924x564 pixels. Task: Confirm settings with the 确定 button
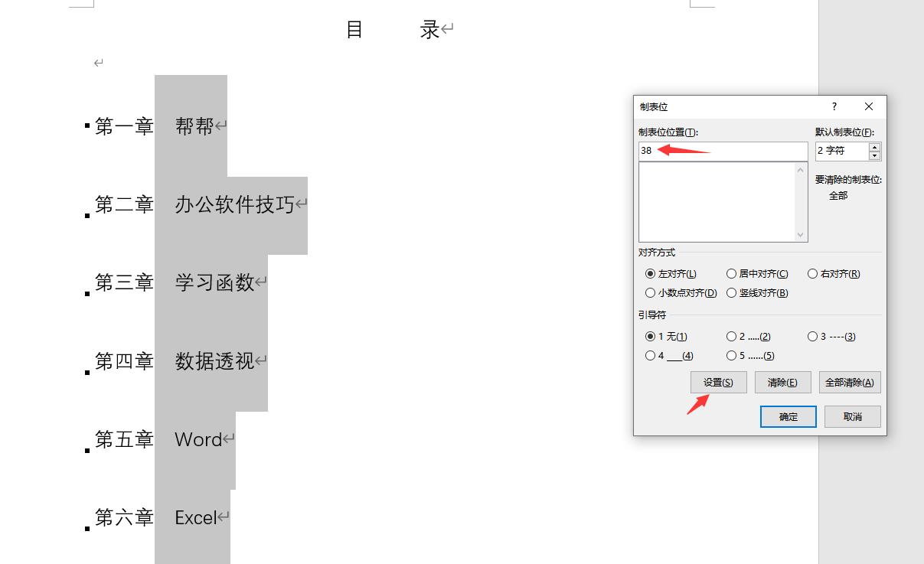coord(788,416)
